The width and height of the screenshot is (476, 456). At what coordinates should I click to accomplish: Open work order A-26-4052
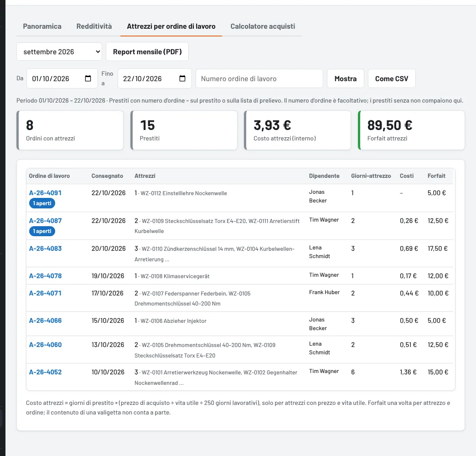tap(45, 372)
